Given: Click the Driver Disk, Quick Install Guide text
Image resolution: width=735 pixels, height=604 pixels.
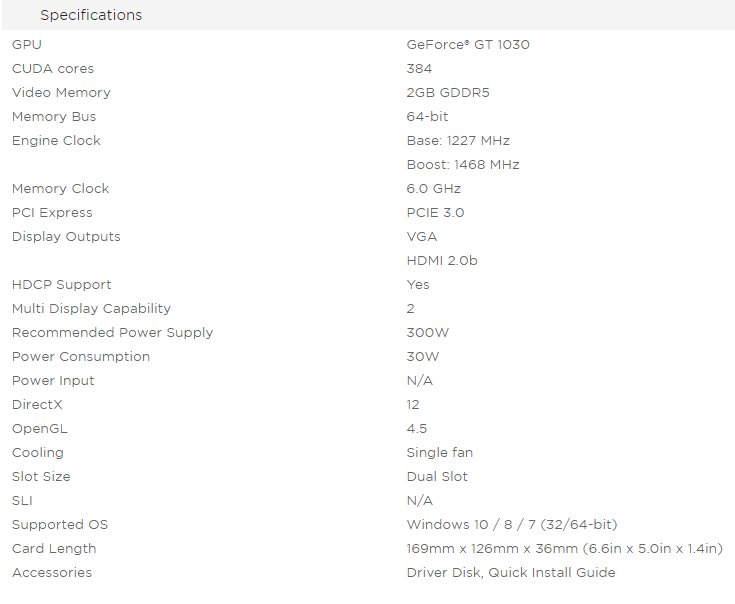Looking at the screenshot, I should tap(511, 572).
